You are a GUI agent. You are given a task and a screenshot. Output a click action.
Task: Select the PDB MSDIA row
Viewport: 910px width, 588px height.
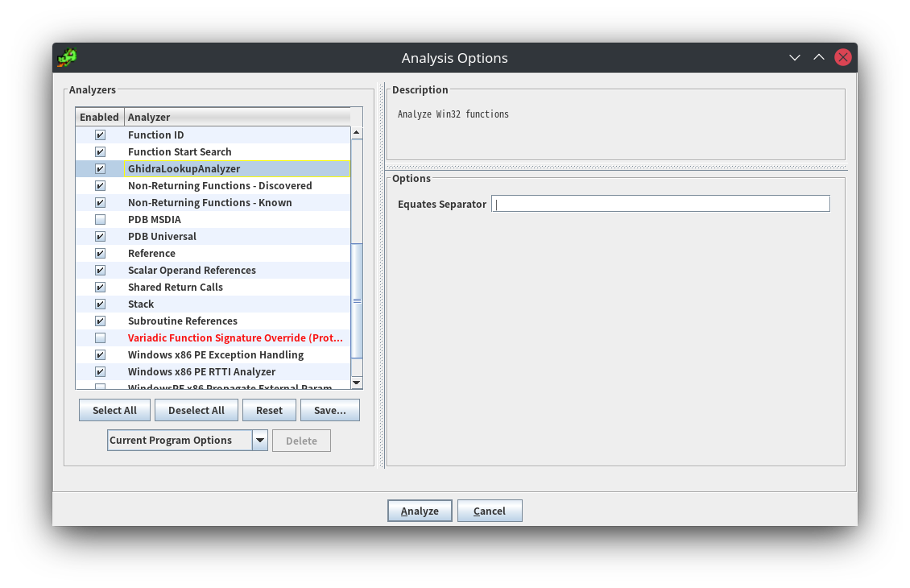click(x=213, y=219)
